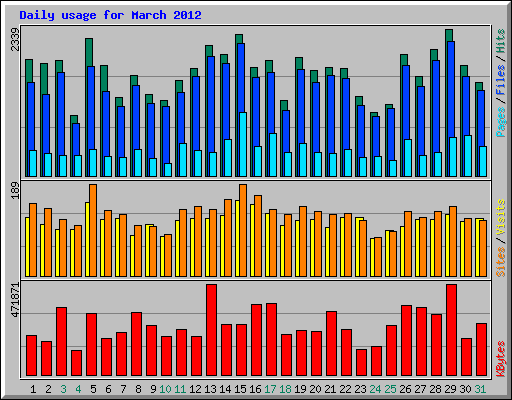Viewport: 512px width, 400px height.
Task: Click day label 24 on the x-axis
Action: pos(375,389)
